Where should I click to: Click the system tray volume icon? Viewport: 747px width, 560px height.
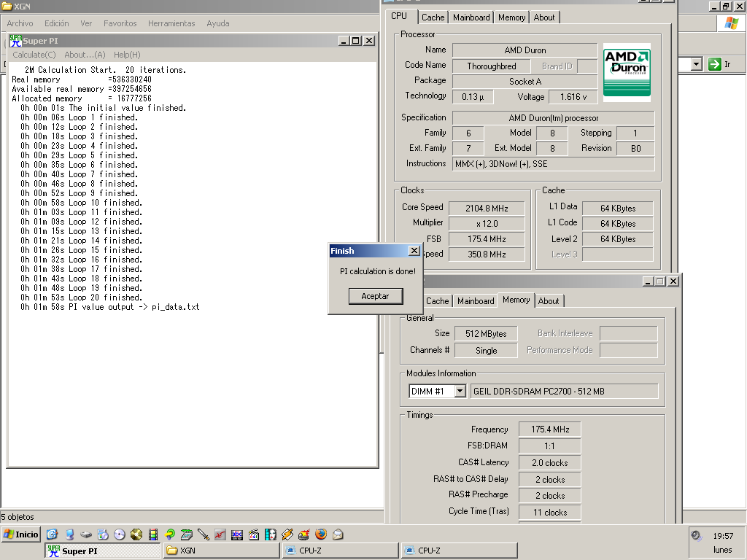[x=696, y=536]
